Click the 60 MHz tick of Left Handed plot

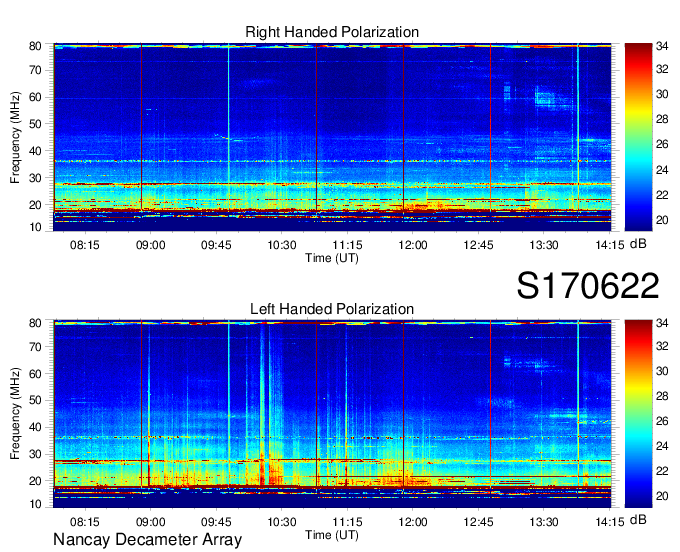35,374
